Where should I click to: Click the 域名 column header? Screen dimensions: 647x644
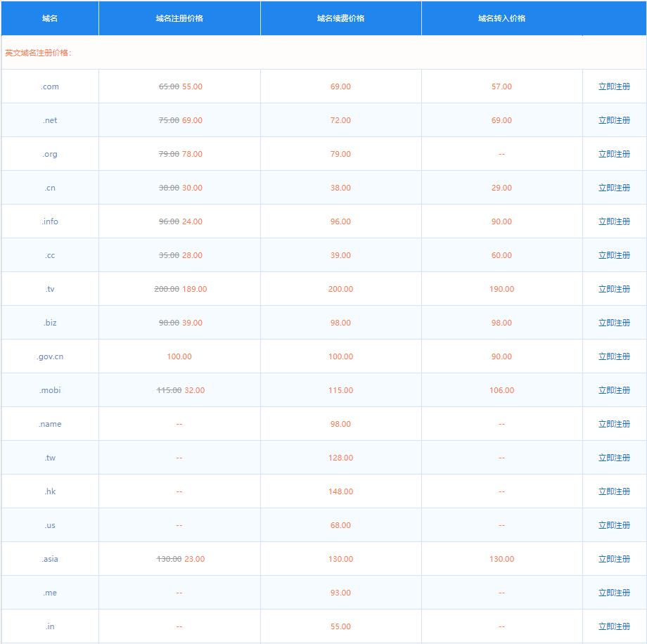click(x=50, y=18)
